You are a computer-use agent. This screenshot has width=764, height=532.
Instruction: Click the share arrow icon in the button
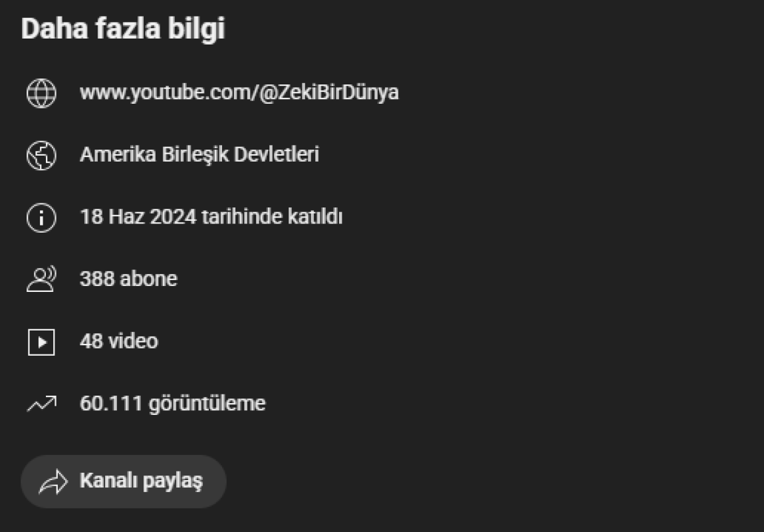[x=53, y=482]
